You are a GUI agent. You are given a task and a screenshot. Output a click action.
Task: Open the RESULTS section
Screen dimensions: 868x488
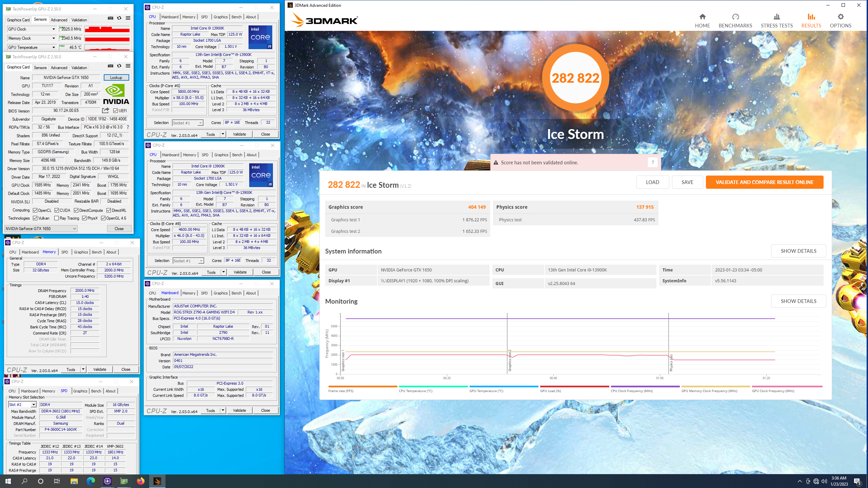[x=811, y=21]
